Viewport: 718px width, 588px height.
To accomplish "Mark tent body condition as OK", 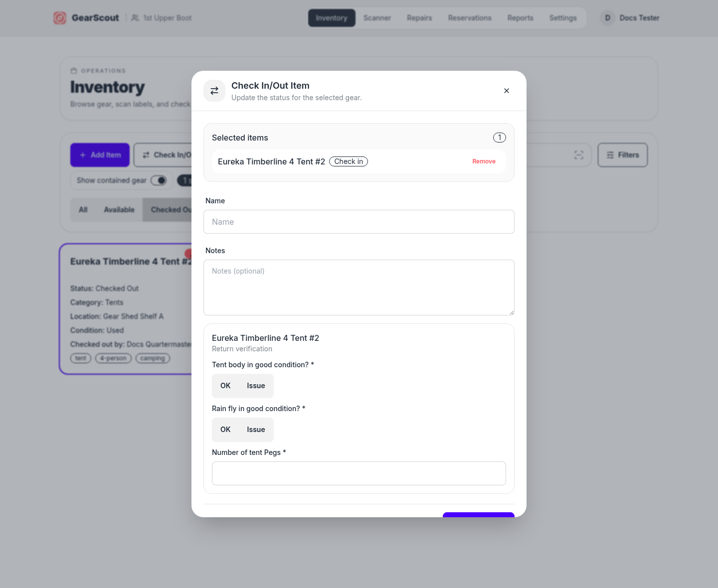I will (225, 385).
